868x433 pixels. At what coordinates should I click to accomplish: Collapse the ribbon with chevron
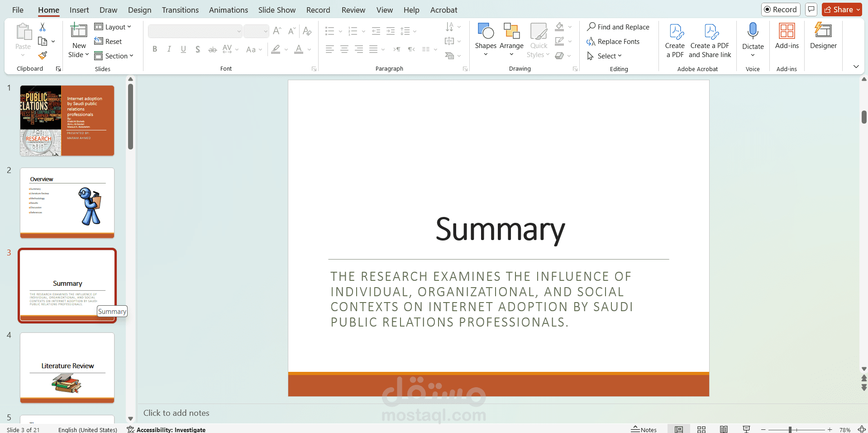tap(856, 67)
